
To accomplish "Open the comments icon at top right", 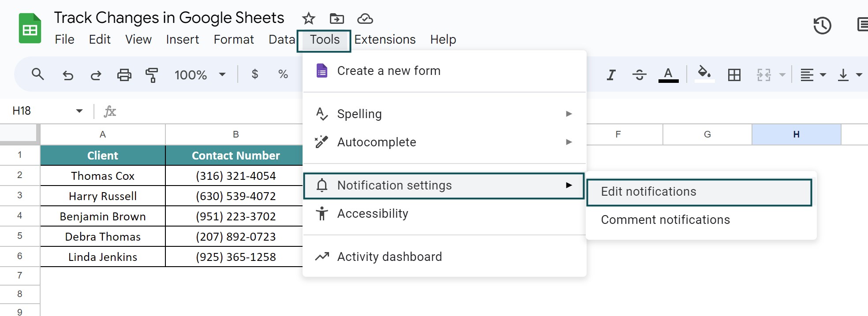I will pos(862,25).
